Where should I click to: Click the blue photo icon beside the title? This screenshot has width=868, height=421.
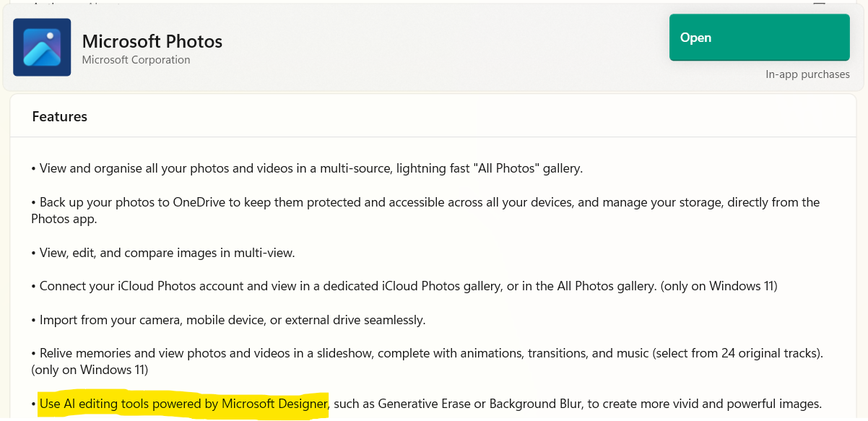click(x=41, y=47)
